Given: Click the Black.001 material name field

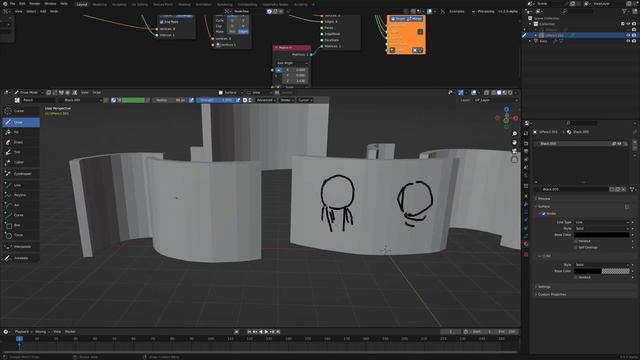Looking at the screenshot, I should coord(575,189).
